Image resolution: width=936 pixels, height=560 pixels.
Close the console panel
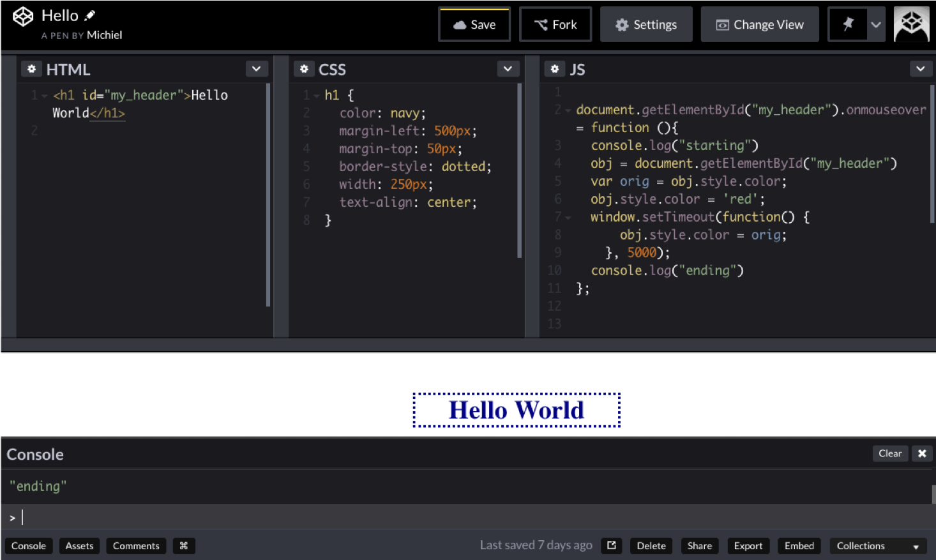pos(922,453)
